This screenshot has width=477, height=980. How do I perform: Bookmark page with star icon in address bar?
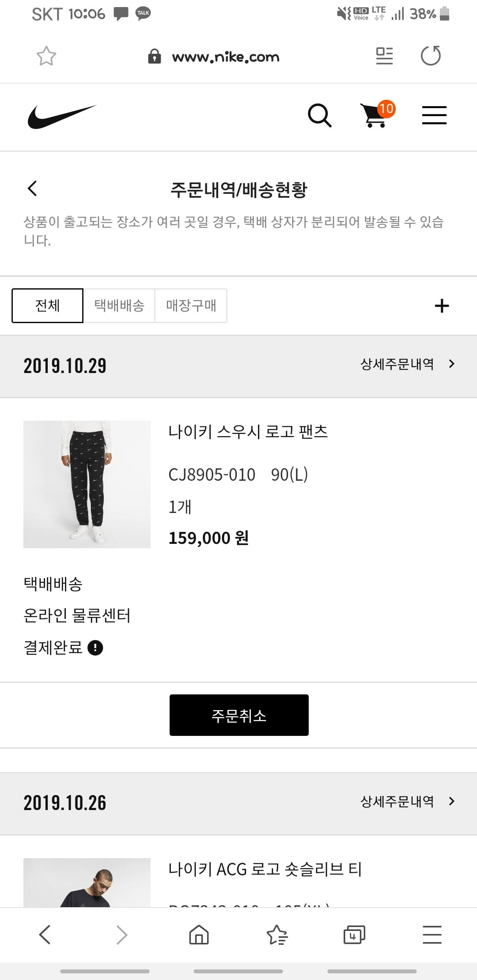click(x=46, y=56)
